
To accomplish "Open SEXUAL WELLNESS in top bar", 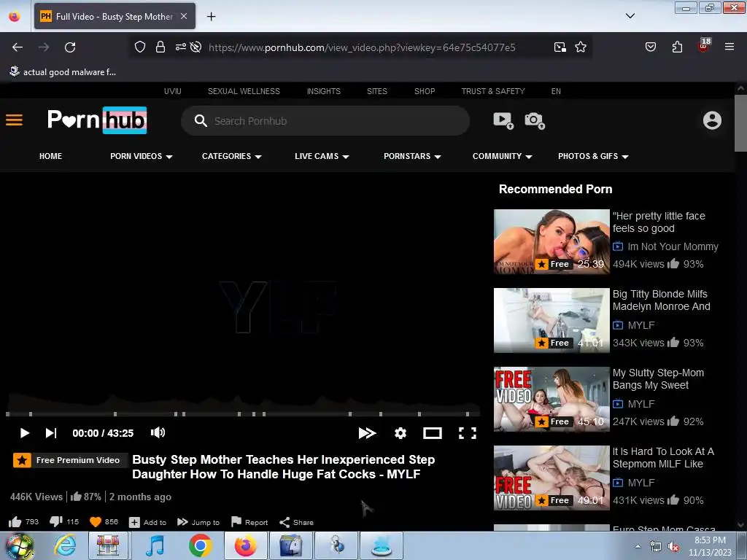I will coord(244,91).
